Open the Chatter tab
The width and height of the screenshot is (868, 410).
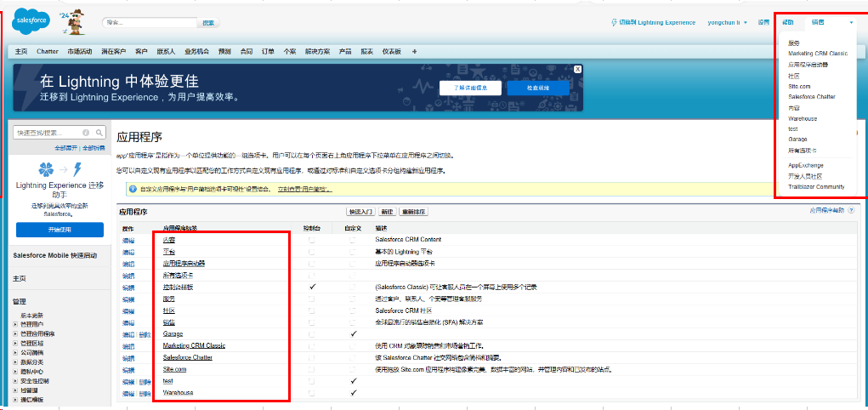tap(47, 52)
